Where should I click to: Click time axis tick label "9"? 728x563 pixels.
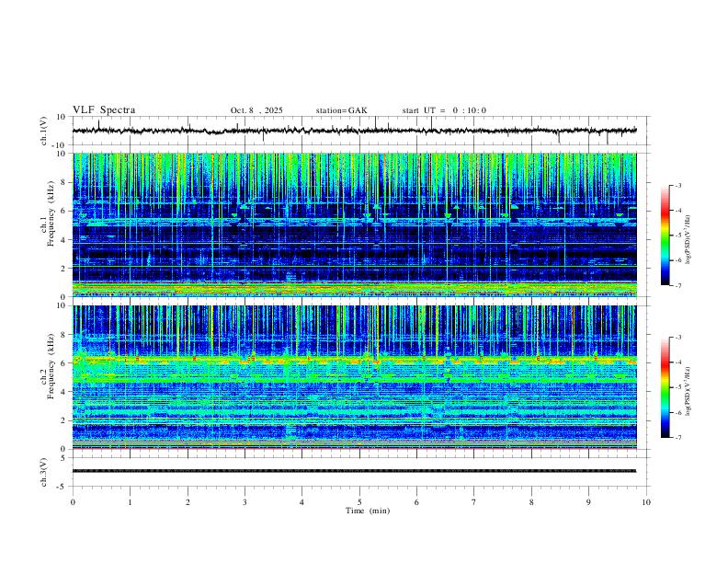click(x=588, y=502)
